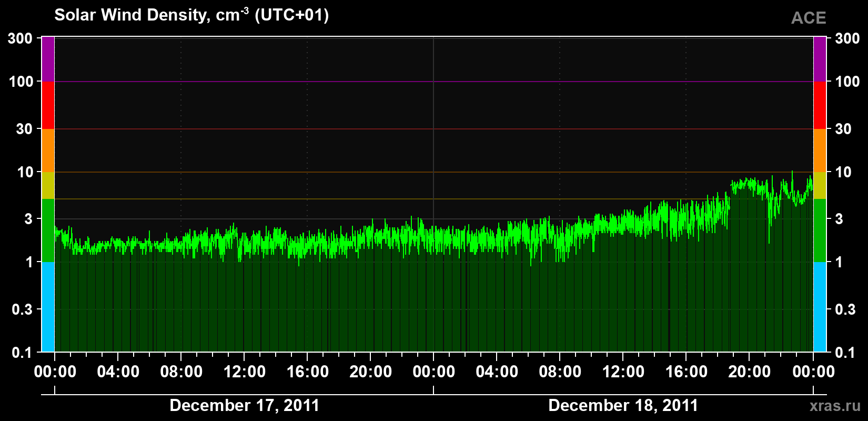The width and height of the screenshot is (868, 421).
Task: Click the December 17, 2011 date label
Action: pos(245,406)
